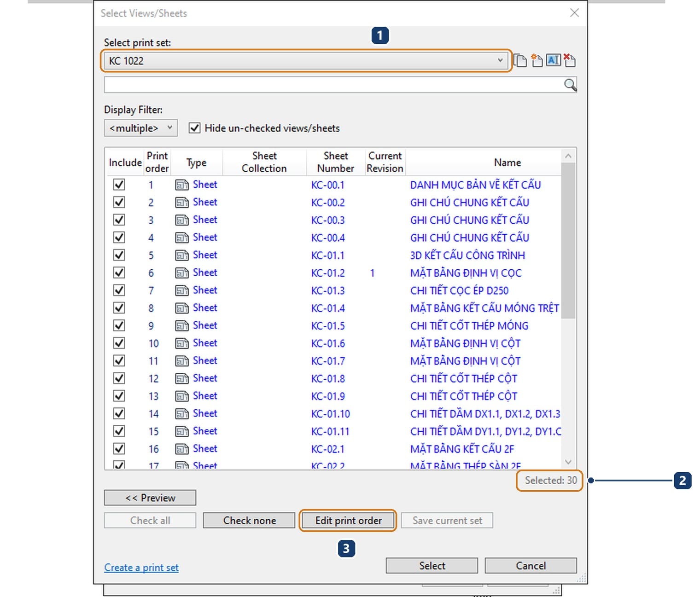Uncheck Include for sheet KC-00.2
700x597 pixels.
point(119,202)
